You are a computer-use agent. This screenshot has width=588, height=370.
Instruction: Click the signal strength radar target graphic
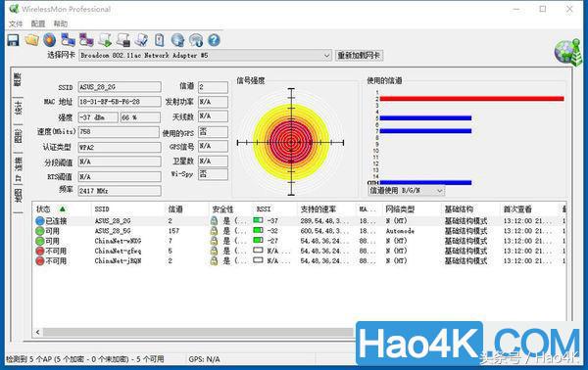[291, 142]
